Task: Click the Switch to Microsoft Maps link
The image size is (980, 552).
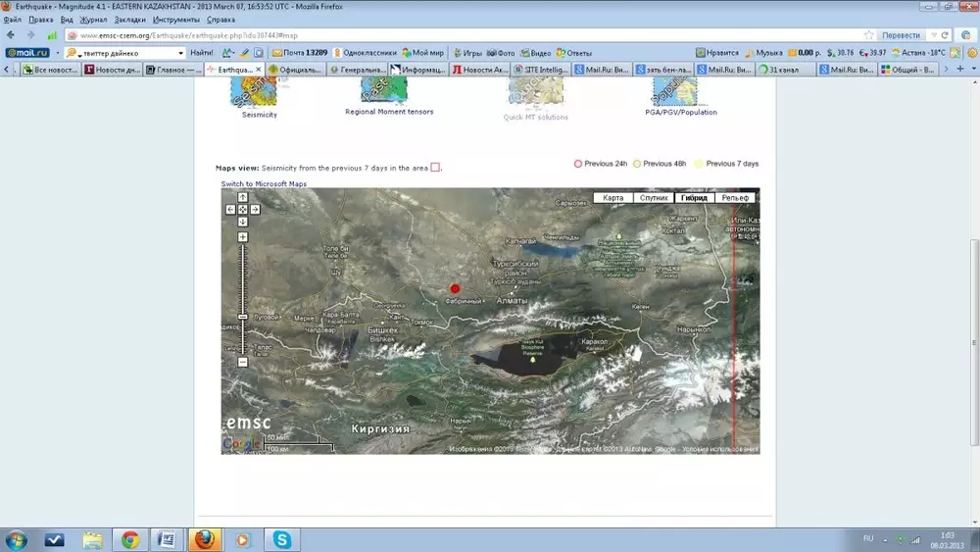Action: [x=264, y=183]
